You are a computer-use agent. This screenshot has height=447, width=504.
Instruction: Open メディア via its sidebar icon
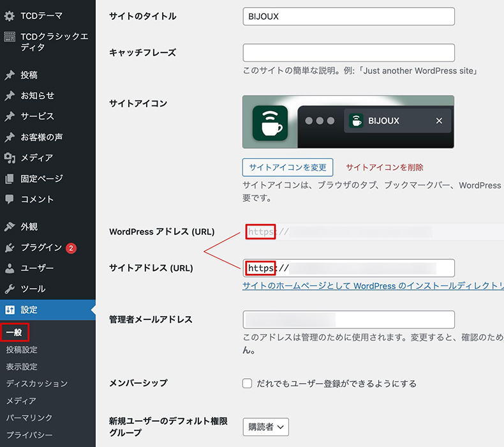coord(10,158)
